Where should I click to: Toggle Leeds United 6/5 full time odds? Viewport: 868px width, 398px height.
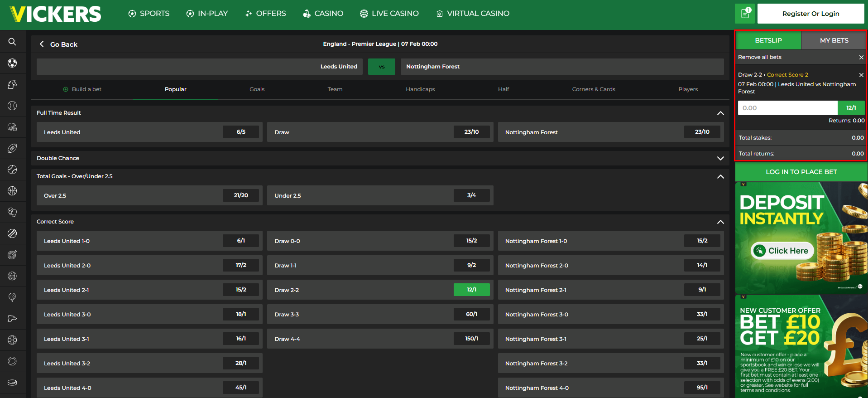click(x=241, y=132)
